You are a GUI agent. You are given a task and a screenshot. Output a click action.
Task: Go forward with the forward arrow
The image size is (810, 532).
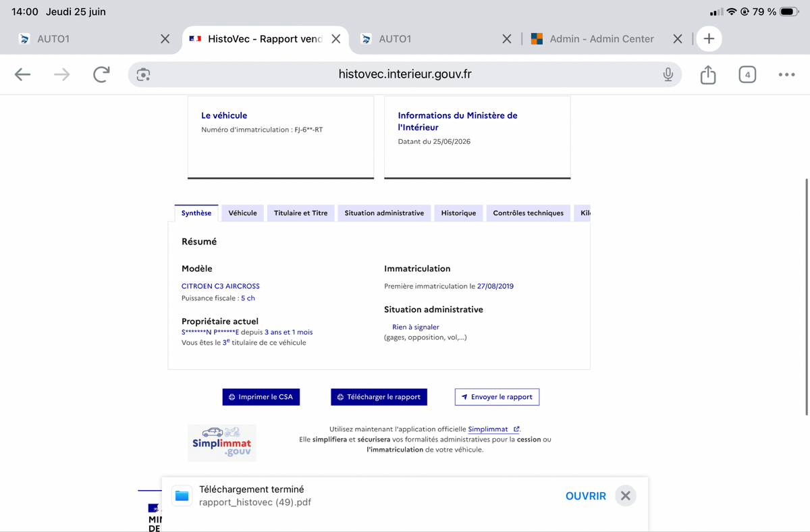61,74
